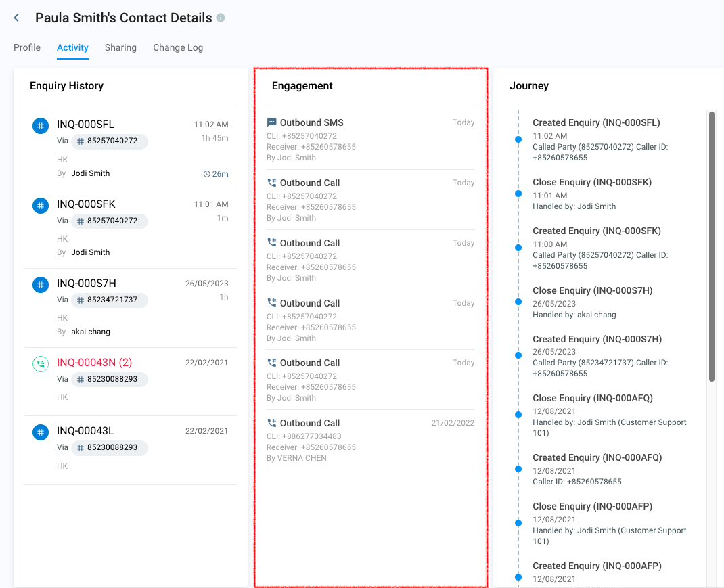
Task: Click Created Enquiry (INQ-000AFP) journey entry
Action: tap(597, 566)
